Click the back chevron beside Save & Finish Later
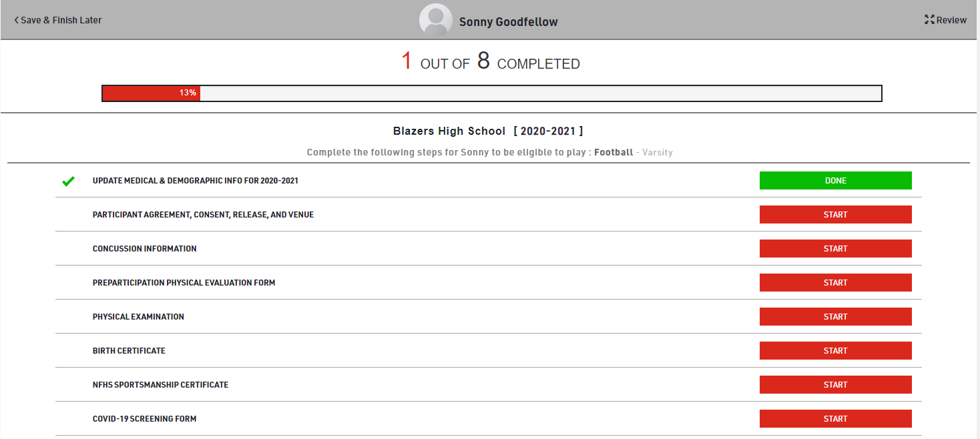 [x=16, y=20]
